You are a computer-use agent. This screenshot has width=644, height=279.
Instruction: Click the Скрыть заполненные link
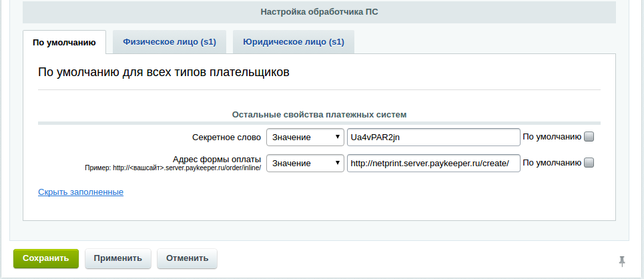pyautogui.click(x=81, y=192)
